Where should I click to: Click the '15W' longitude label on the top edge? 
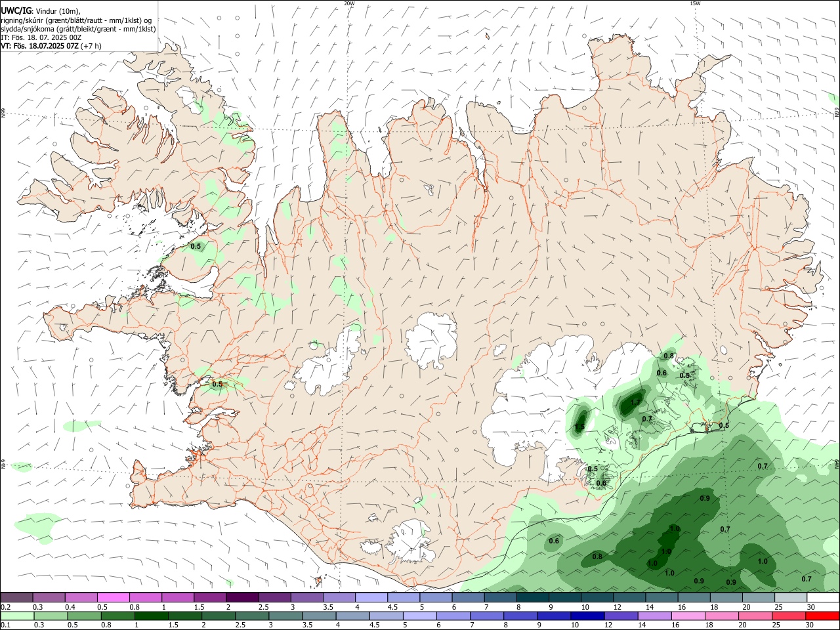[695, 3]
